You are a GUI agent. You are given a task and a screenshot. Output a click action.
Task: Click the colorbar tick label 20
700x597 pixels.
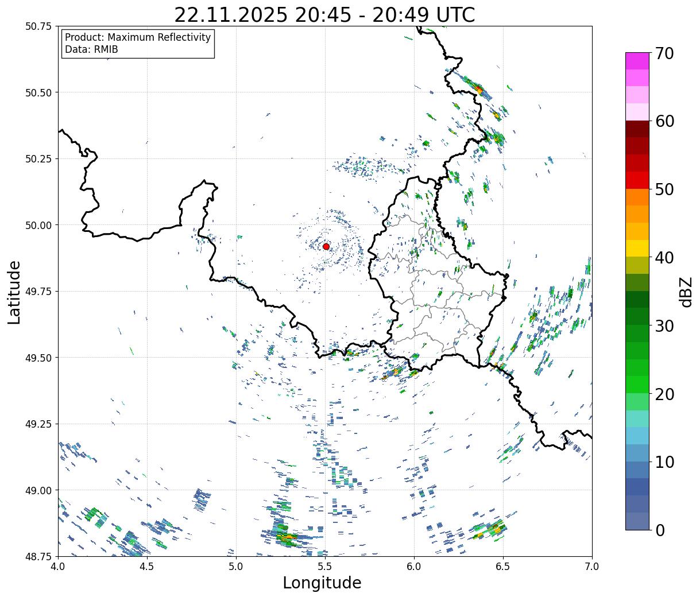(664, 394)
